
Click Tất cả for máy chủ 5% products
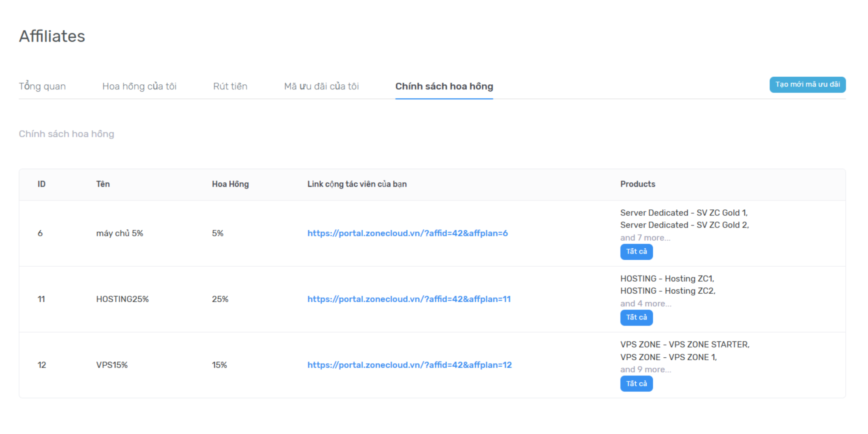tap(636, 252)
